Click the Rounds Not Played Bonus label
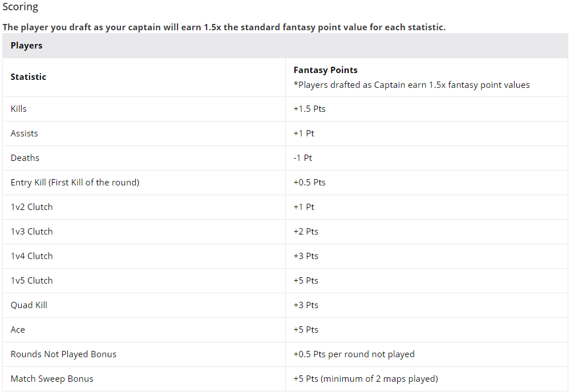The width and height of the screenshot is (570, 392). click(63, 354)
